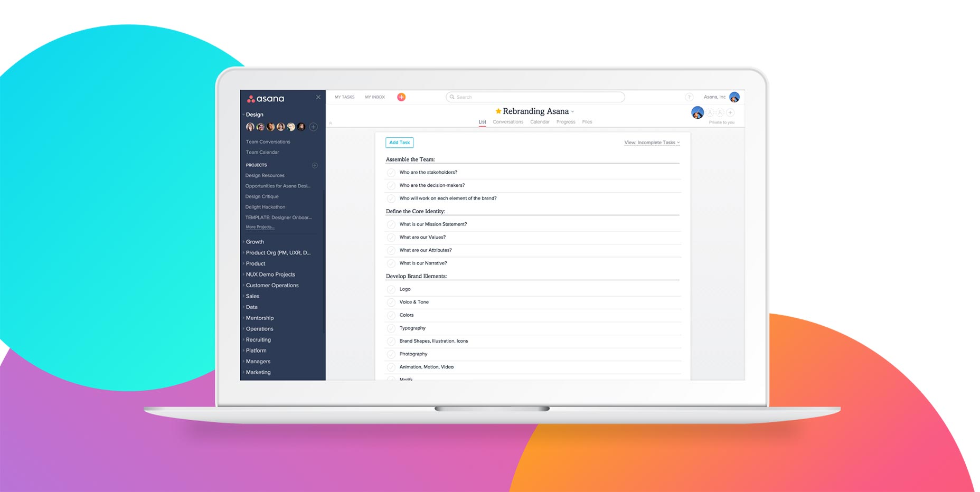The width and height of the screenshot is (980, 492).
Task: Complete 'Brand Shapes, Illustration, Icons' task
Action: [x=391, y=341]
